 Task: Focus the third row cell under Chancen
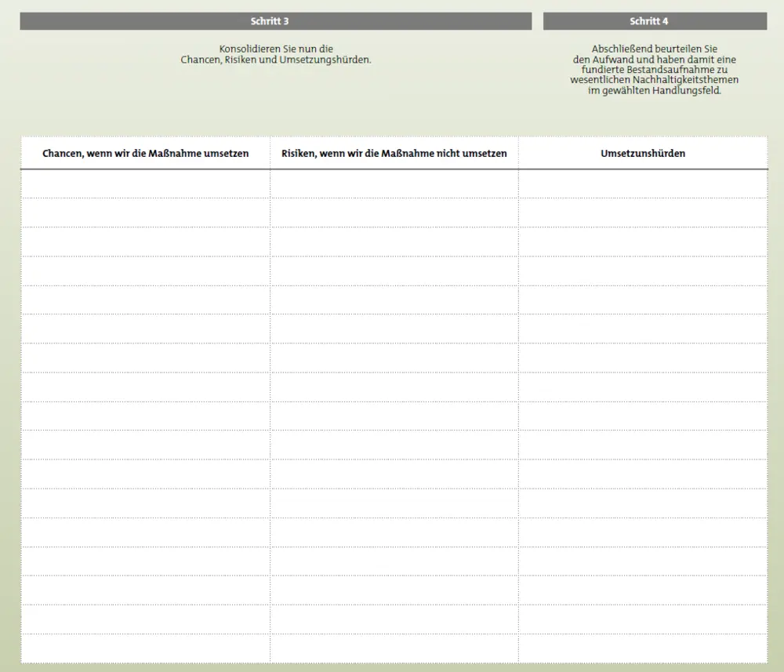click(x=145, y=242)
